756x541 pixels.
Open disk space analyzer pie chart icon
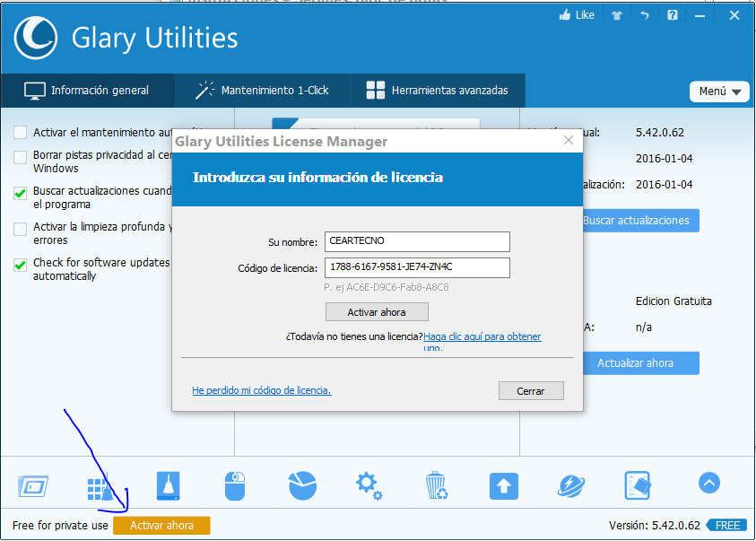tap(302, 485)
